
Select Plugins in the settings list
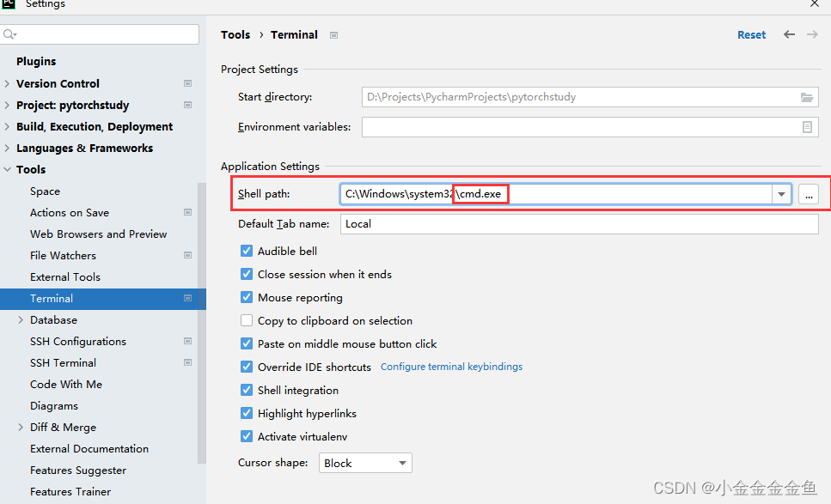(36, 62)
